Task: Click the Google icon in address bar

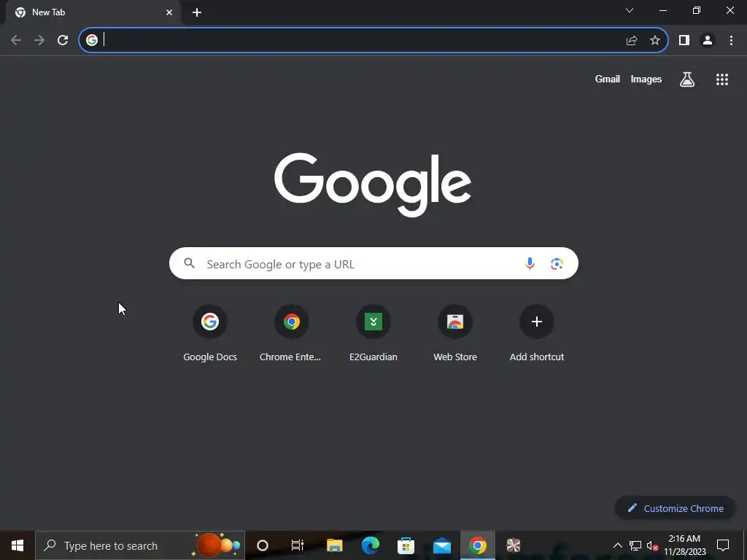Action: (92, 40)
